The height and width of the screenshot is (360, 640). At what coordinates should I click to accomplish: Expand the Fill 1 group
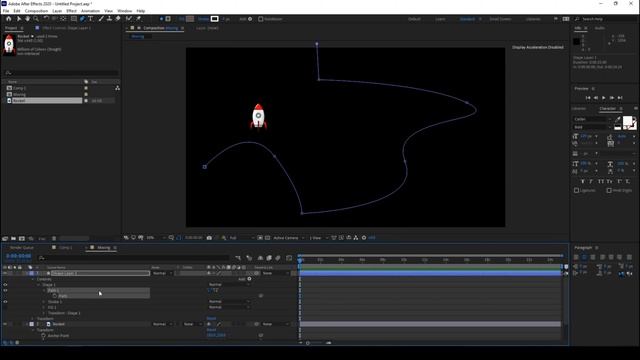(44, 307)
